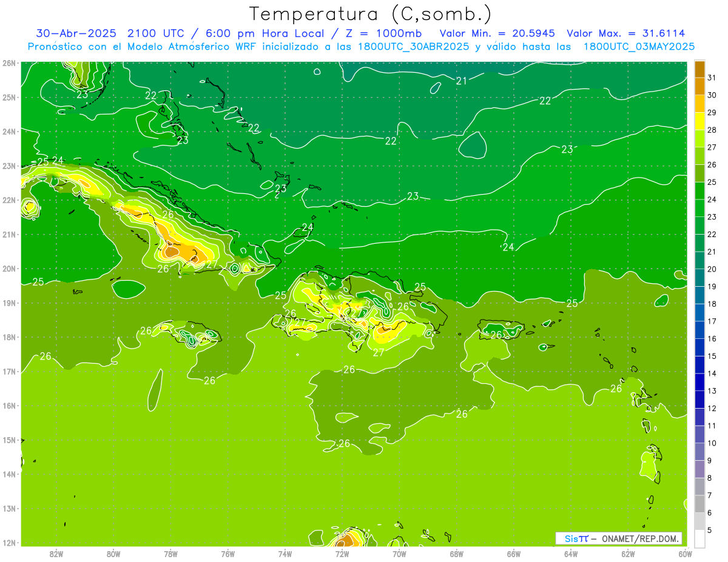Pick the legend band between 26 and 27
The height and width of the screenshot is (562, 728).
699,156
